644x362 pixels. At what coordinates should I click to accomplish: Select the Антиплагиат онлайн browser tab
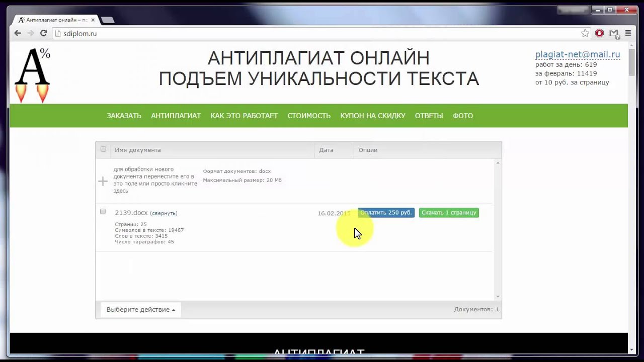point(55,20)
